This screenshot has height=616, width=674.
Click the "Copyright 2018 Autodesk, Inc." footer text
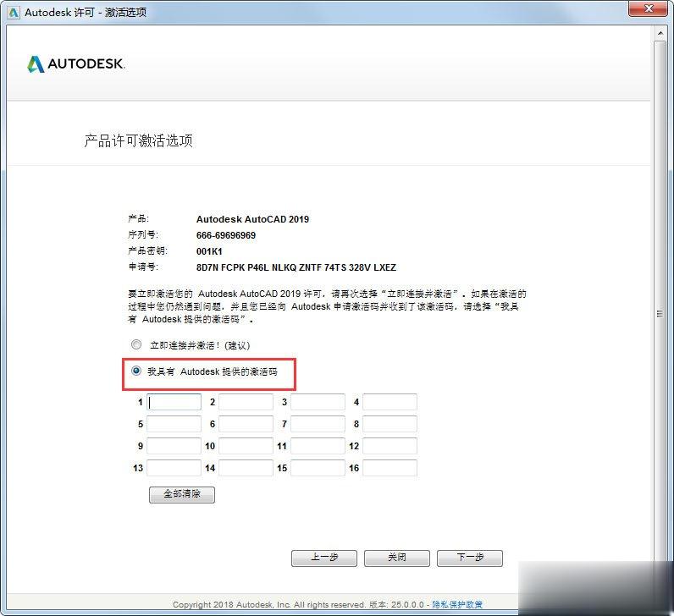(232, 604)
